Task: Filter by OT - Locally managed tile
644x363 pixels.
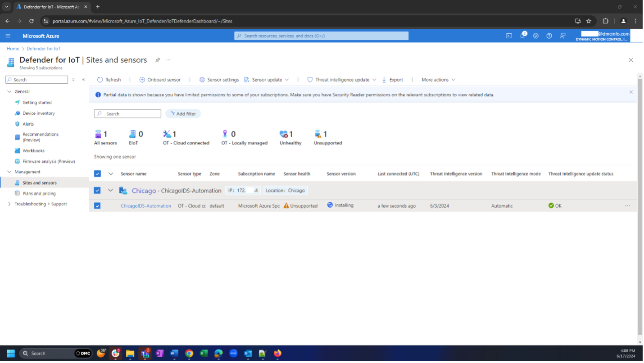Action: point(244,137)
